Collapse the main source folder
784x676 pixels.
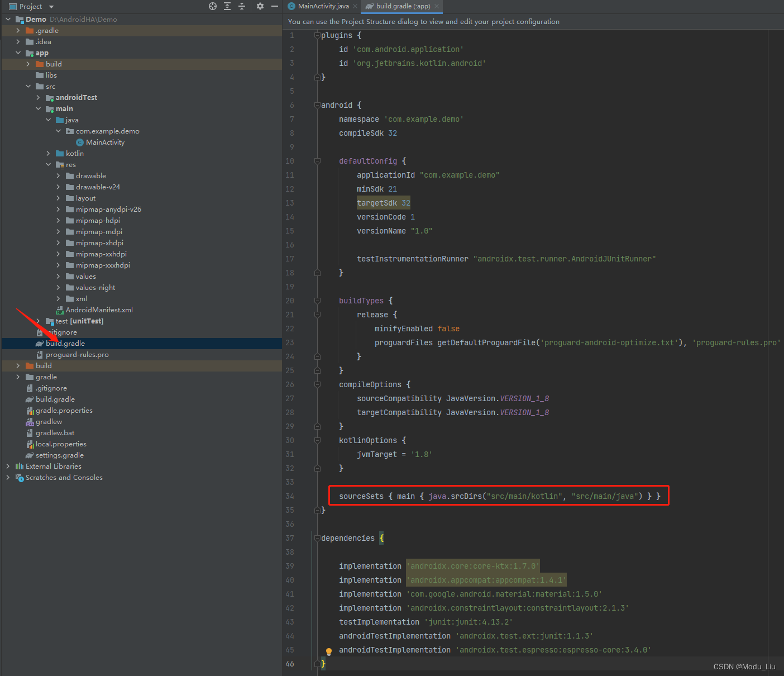point(38,109)
